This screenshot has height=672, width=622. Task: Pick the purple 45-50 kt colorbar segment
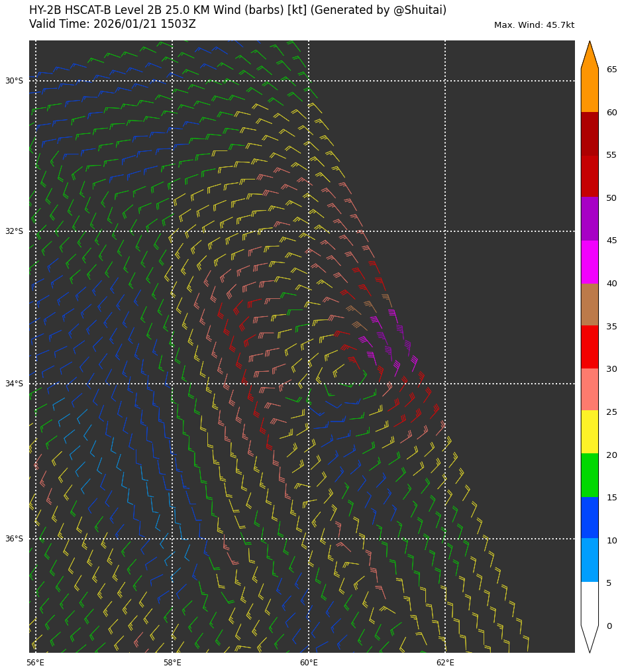[x=590, y=219]
